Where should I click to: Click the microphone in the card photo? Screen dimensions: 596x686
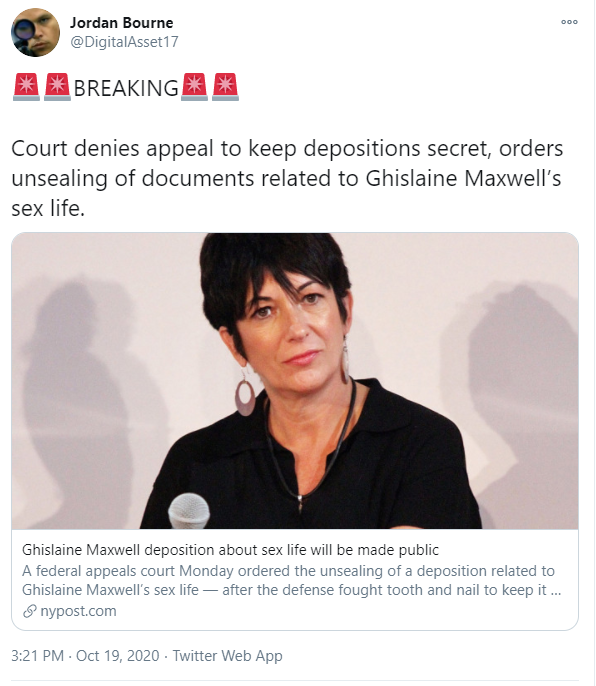(189, 511)
